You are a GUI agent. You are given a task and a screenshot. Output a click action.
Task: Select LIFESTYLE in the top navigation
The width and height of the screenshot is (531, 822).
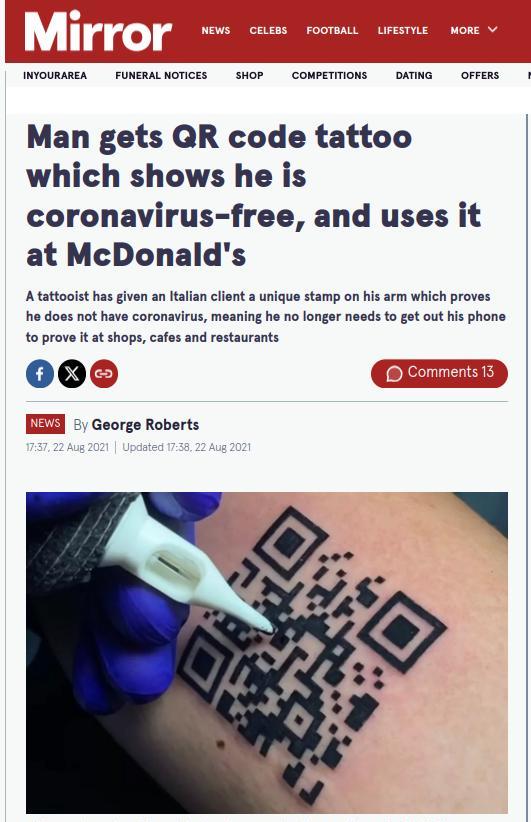click(x=403, y=30)
